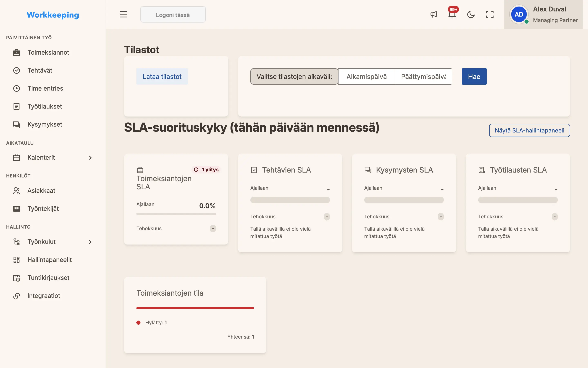Screen dimensions: 588x368
Task: Click the Työntekijät badge icon
Action: coord(17,209)
